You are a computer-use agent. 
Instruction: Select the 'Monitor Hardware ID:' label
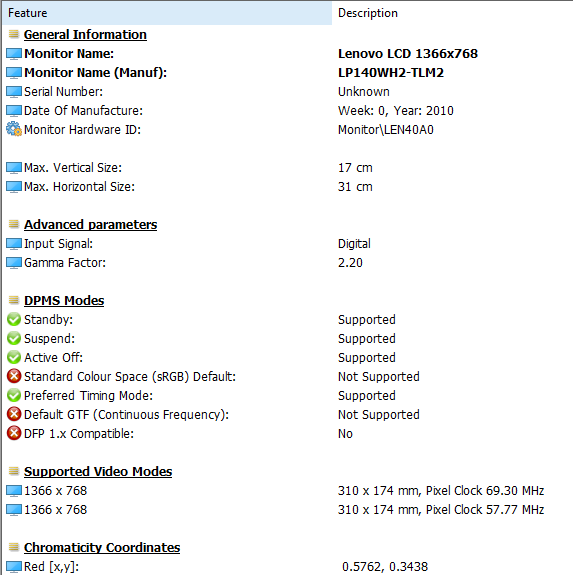point(82,130)
